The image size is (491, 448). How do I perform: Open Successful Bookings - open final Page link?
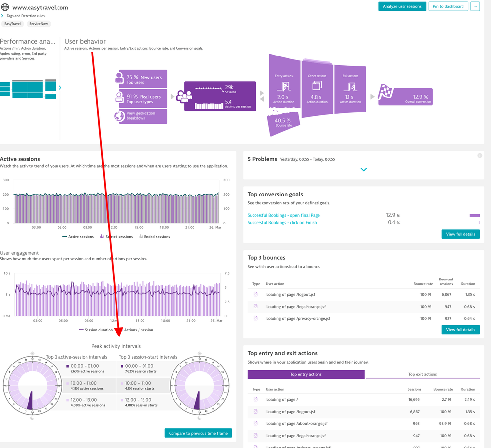click(284, 215)
